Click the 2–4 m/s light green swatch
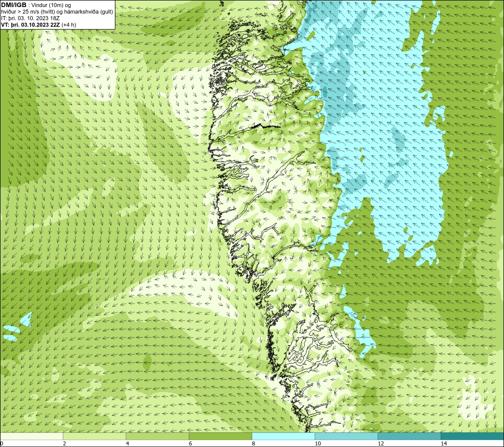Image resolution: width=504 pixels, height=447 pixels. (95, 436)
